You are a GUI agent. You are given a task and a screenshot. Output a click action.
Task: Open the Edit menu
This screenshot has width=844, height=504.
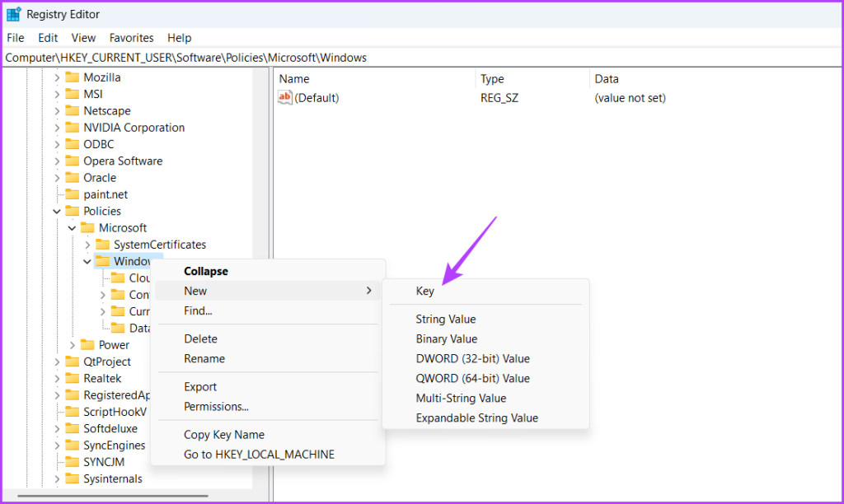coord(47,38)
